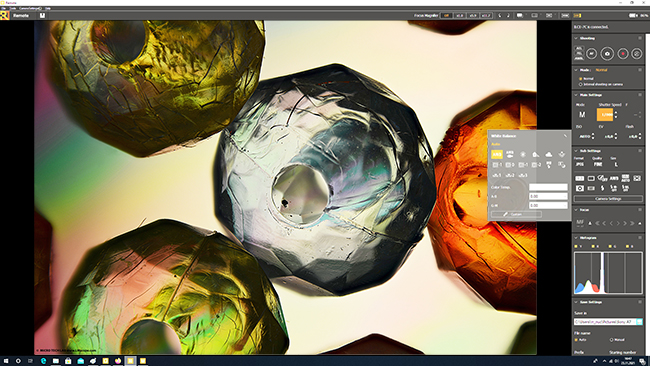Start movie recording with the red button

[623, 53]
